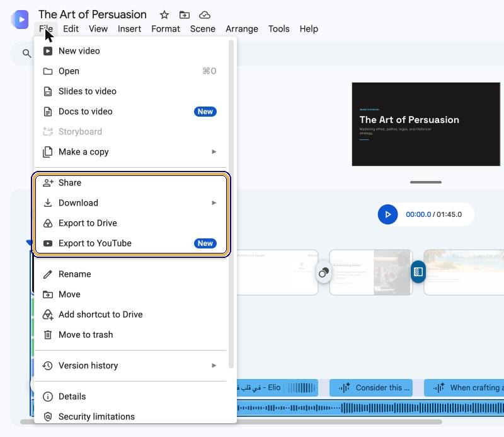Click the Move to trash bin icon

pos(48,335)
